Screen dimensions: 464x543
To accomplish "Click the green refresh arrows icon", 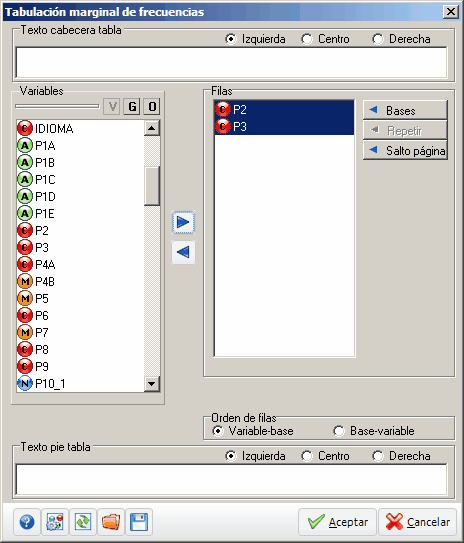I will 83,522.
